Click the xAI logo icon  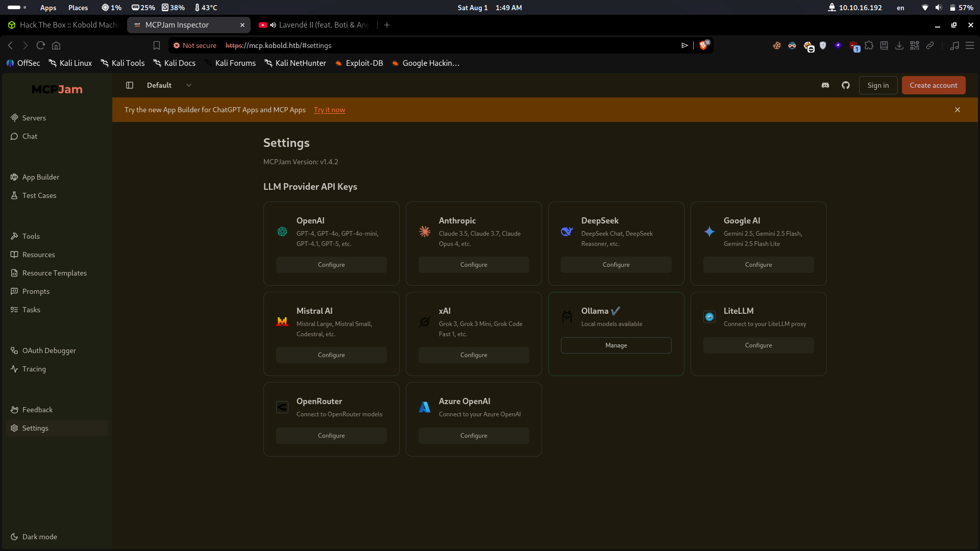click(425, 322)
